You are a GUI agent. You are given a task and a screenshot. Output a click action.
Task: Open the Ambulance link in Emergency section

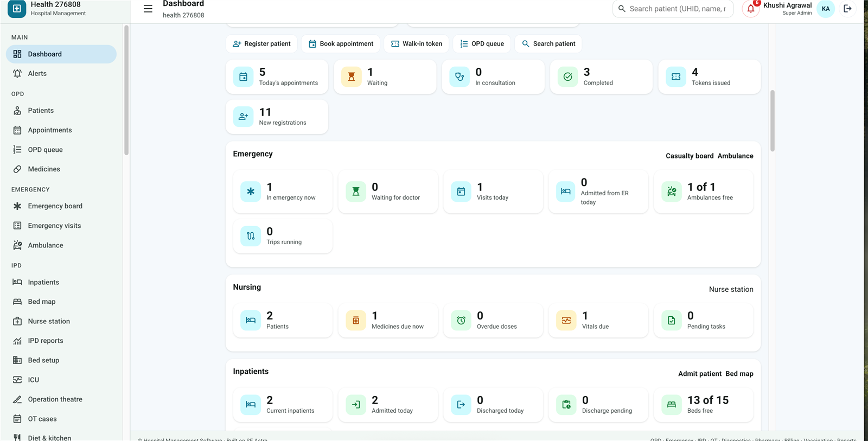click(x=735, y=156)
